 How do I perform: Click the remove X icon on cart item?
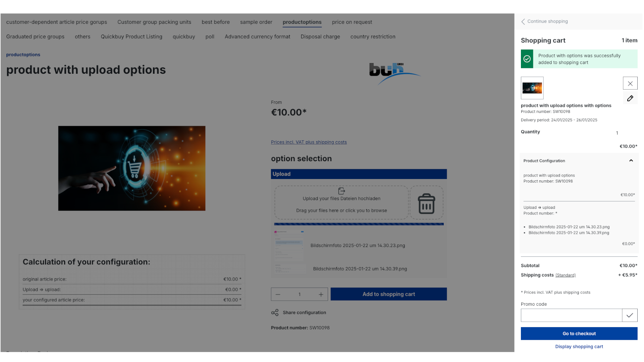(x=630, y=83)
